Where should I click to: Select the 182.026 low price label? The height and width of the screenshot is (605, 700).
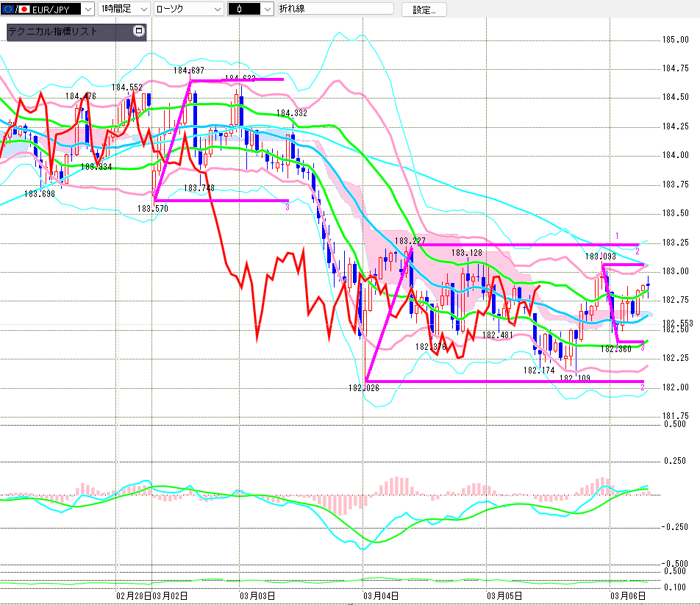[x=363, y=387]
